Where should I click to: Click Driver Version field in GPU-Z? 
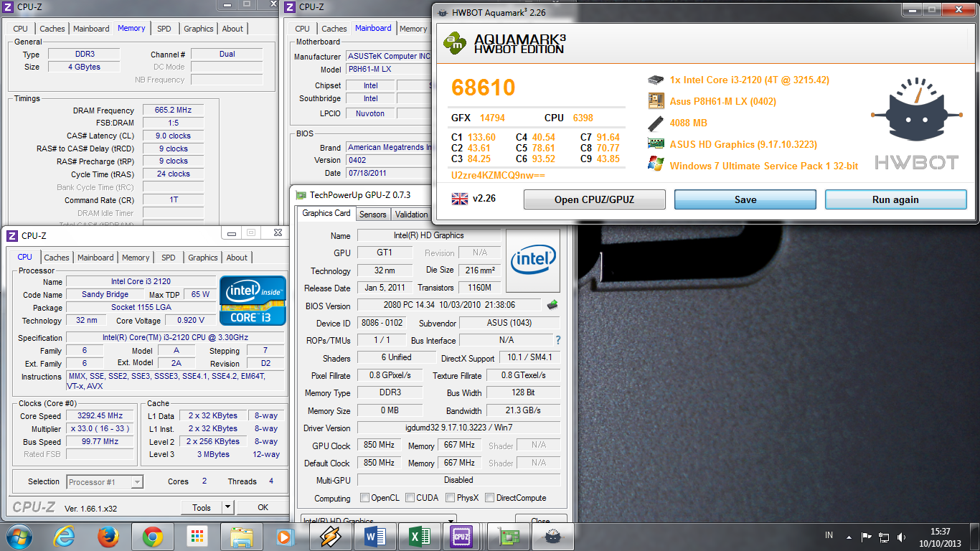[x=458, y=428]
